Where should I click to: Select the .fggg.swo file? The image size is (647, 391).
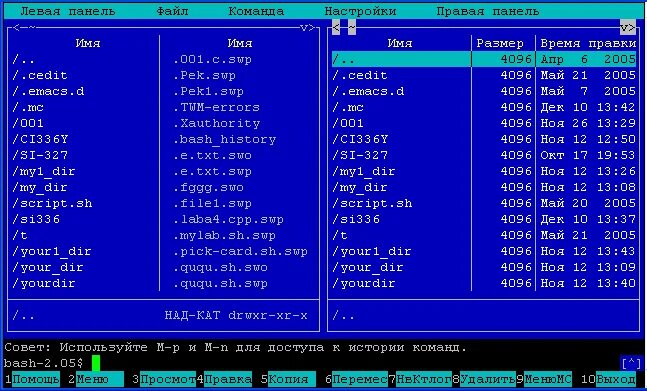pos(208,188)
